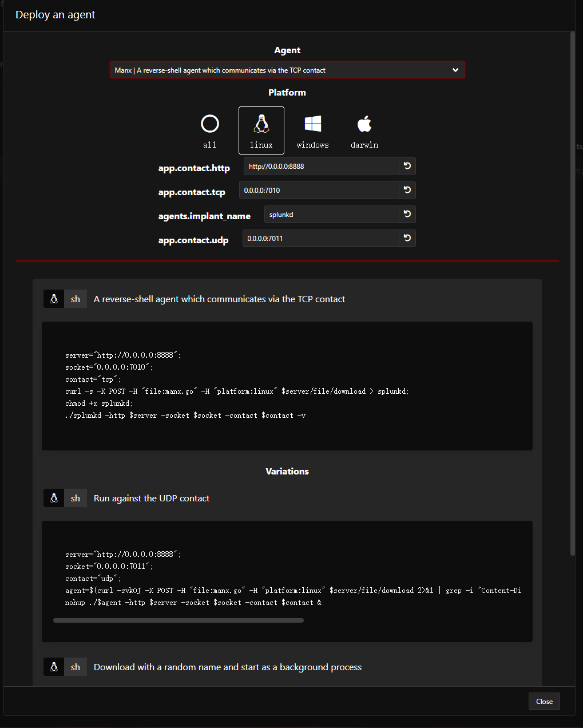The width and height of the screenshot is (583, 728).
Task: Edit the app.contact.tcp input field
Action: click(x=319, y=190)
